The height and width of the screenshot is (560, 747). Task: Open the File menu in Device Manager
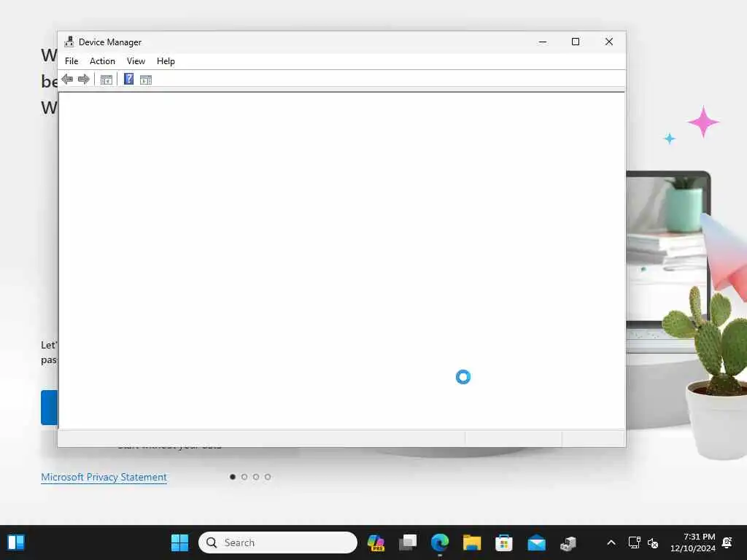coord(71,61)
